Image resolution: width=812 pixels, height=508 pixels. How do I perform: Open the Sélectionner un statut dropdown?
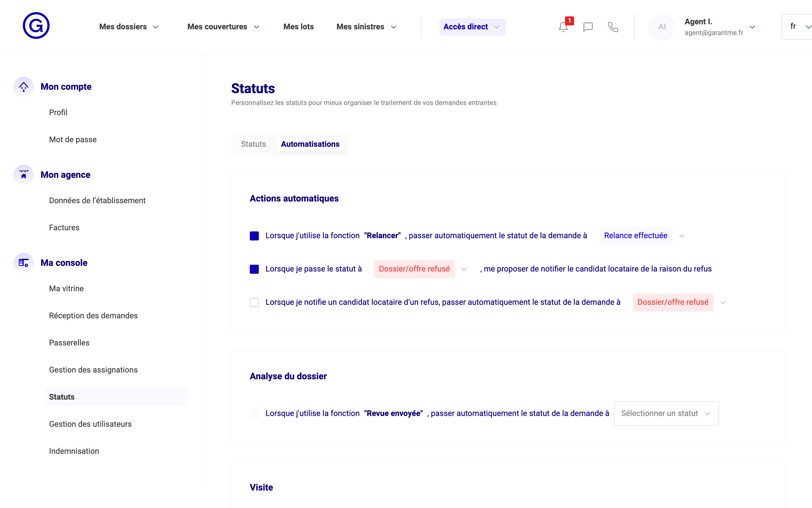click(x=666, y=413)
